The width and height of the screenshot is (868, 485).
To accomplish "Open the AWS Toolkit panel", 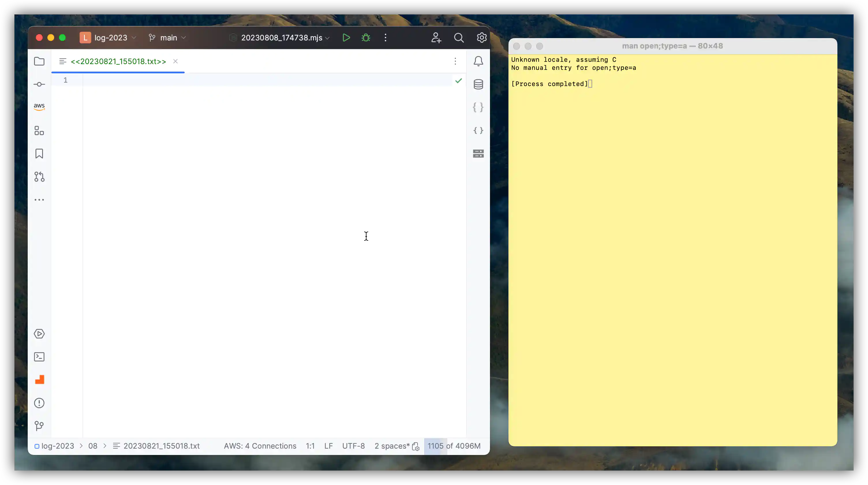I will pos(39,107).
